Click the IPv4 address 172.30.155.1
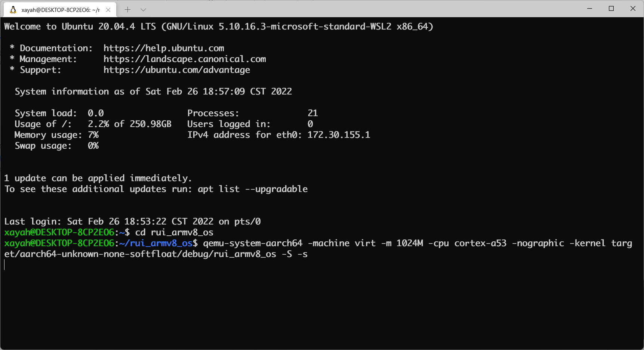 click(x=339, y=135)
